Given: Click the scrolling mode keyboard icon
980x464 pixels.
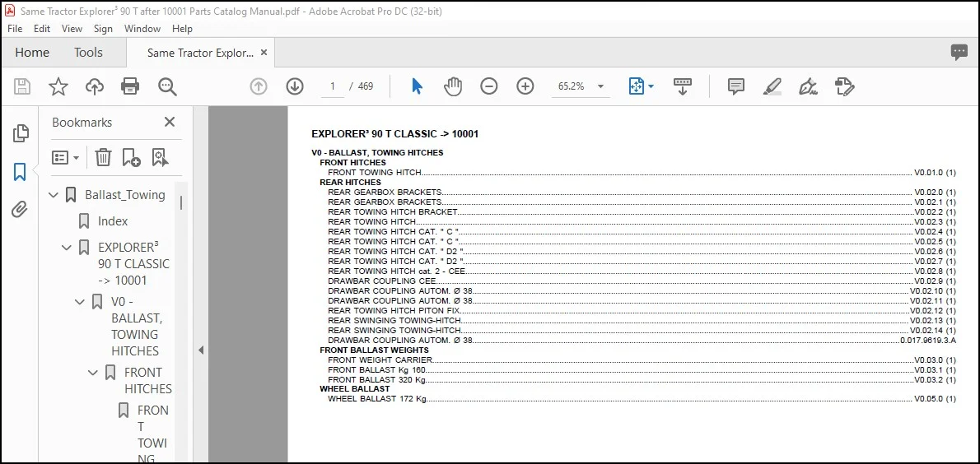Looking at the screenshot, I should (682, 86).
